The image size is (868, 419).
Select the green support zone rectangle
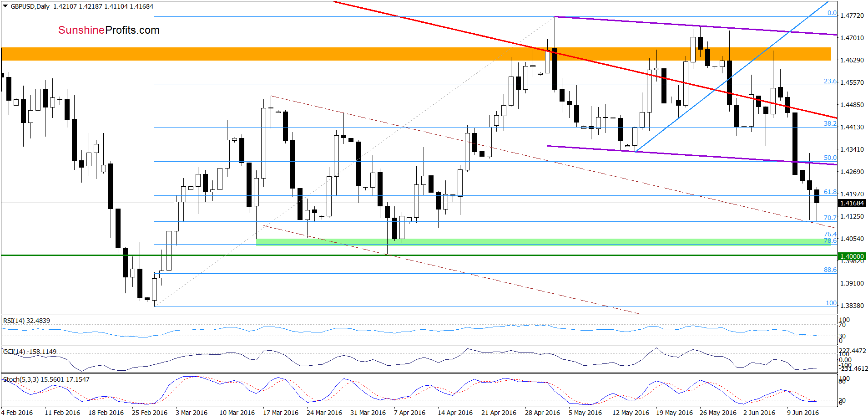coord(543,241)
